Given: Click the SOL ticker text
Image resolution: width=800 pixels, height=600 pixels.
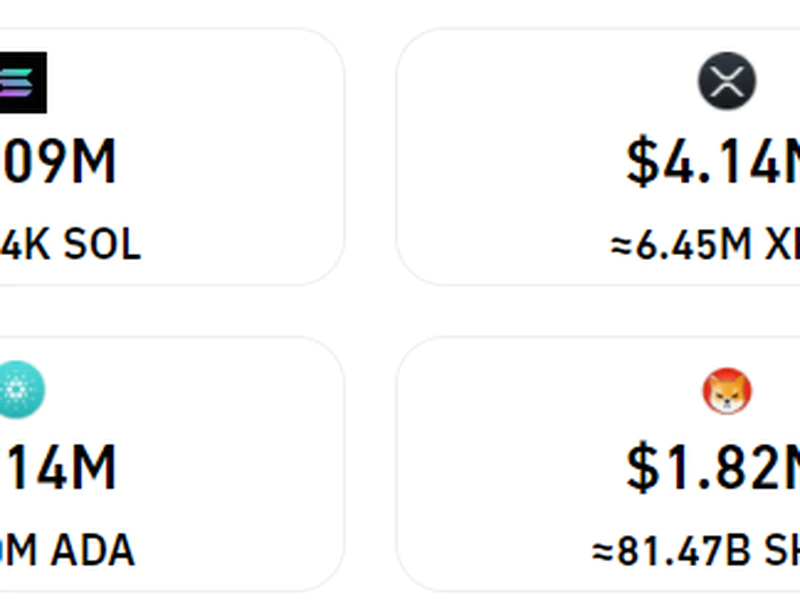Looking at the screenshot, I should (103, 245).
